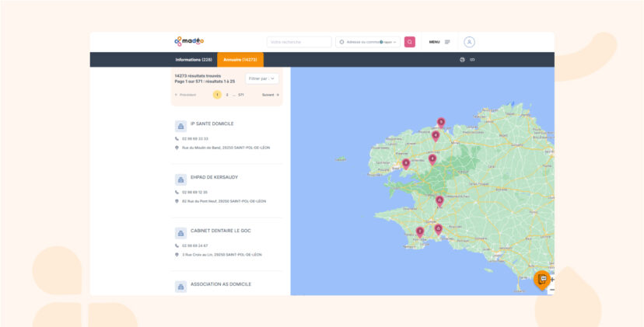Click the Madéo logo

click(x=189, y=41)
